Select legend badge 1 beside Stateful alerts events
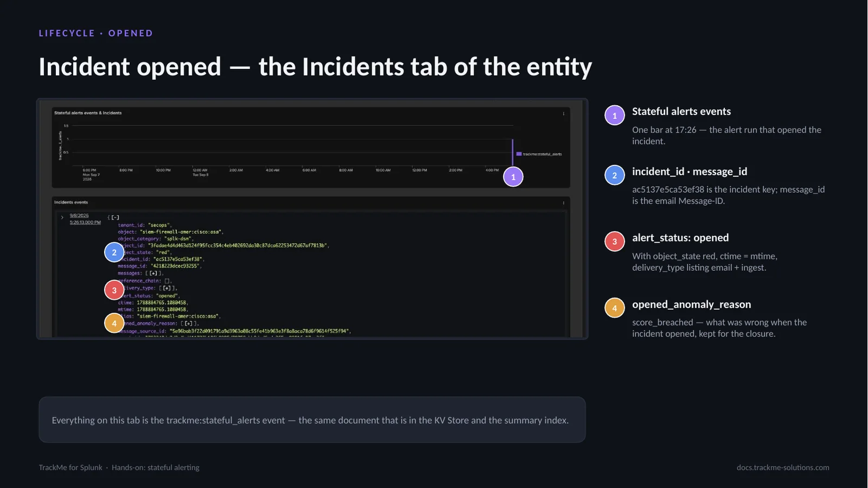This screenshot has width=868, height=488. pos(615,115)
